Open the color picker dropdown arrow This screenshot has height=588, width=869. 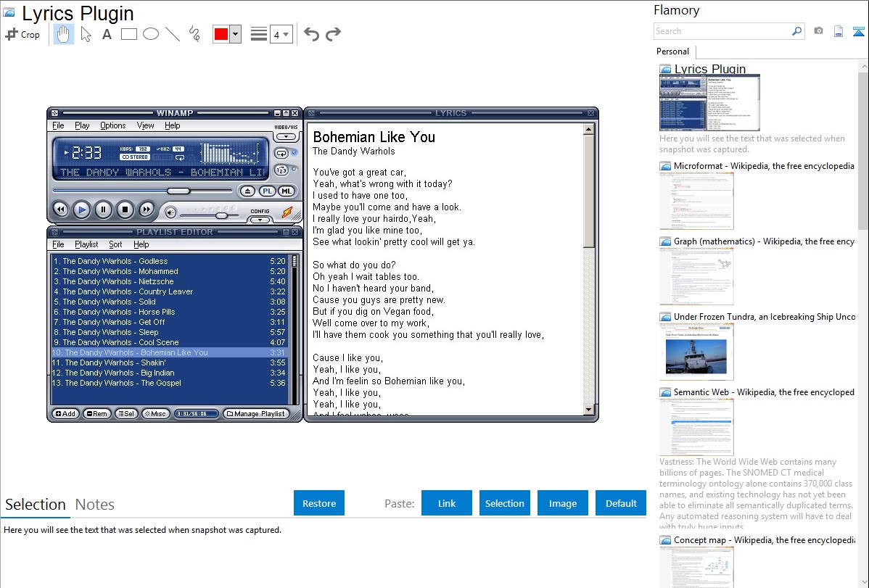[x=236, y=34]
